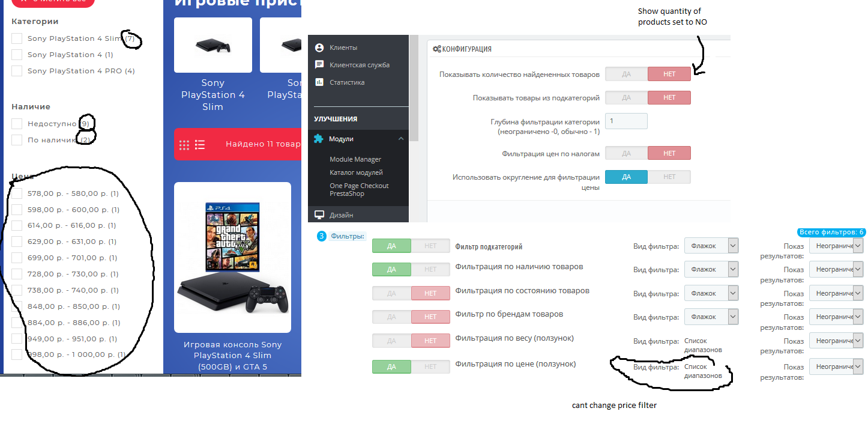Enable Фильтрация по состоянию товаров with ДА

[x=391, y=293]
